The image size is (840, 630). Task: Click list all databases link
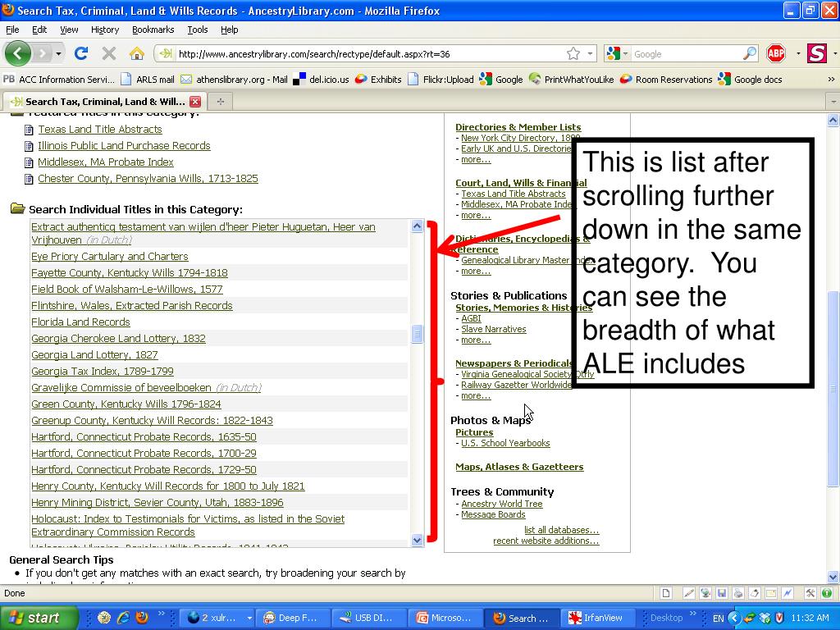[561, 530]
